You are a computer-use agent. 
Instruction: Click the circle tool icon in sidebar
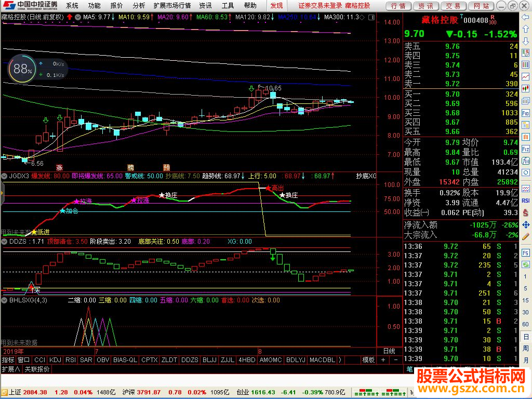point(526,172)
